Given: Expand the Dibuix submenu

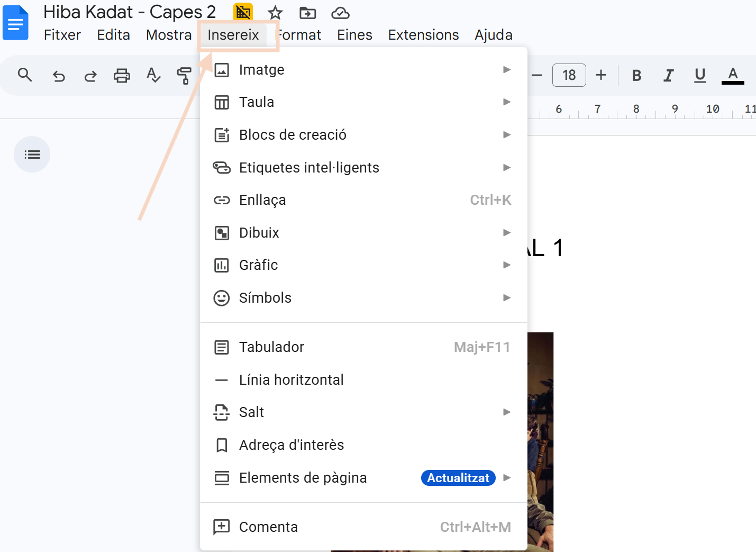Looking at the screenshot, I should coord(363,233).
